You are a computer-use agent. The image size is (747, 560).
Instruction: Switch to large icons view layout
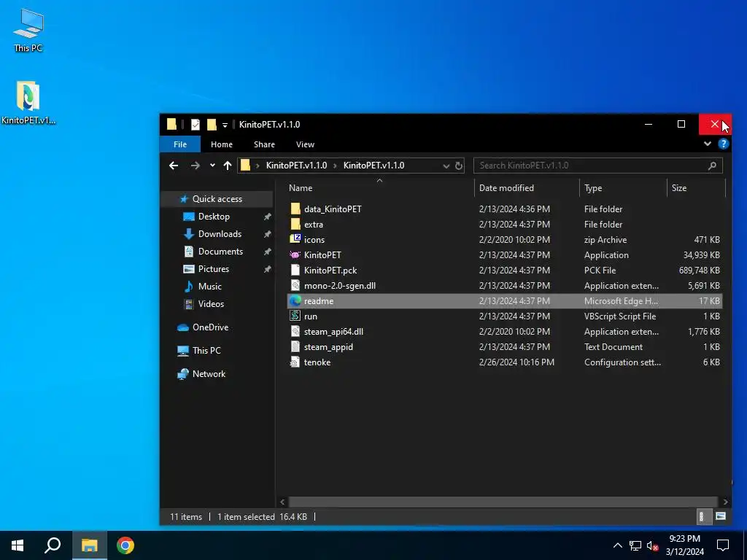click(720, 516)
